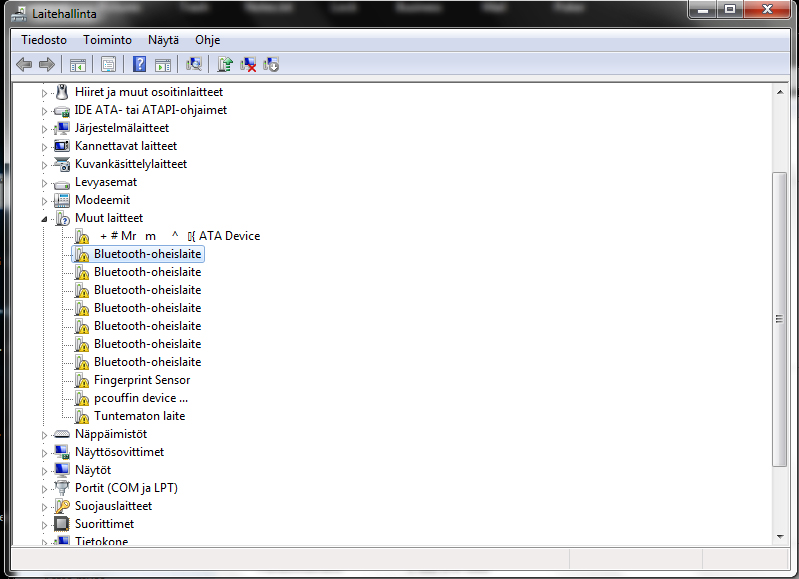Open the Properties toolbar icon
The image size is (799, 579).
[108, 65]
